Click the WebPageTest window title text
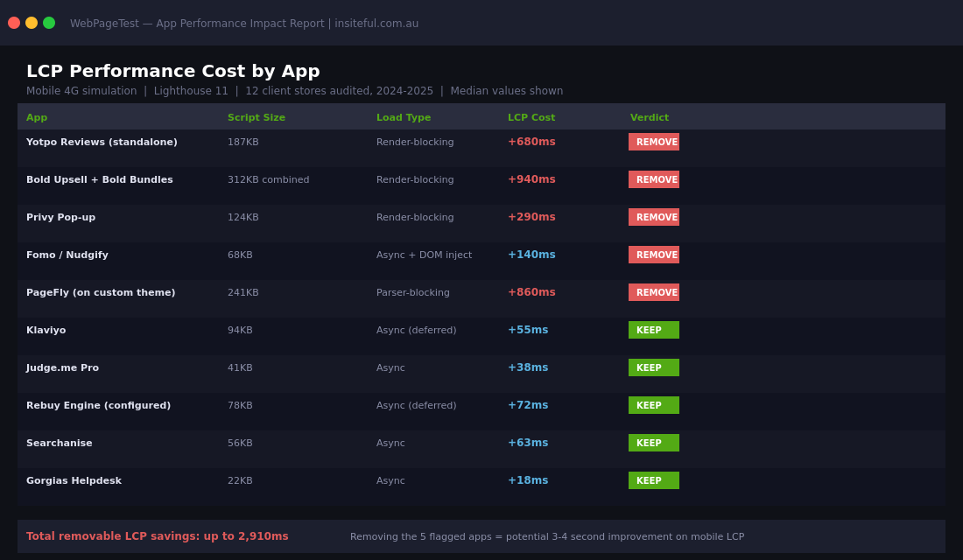963x560 pixels. 244,24
